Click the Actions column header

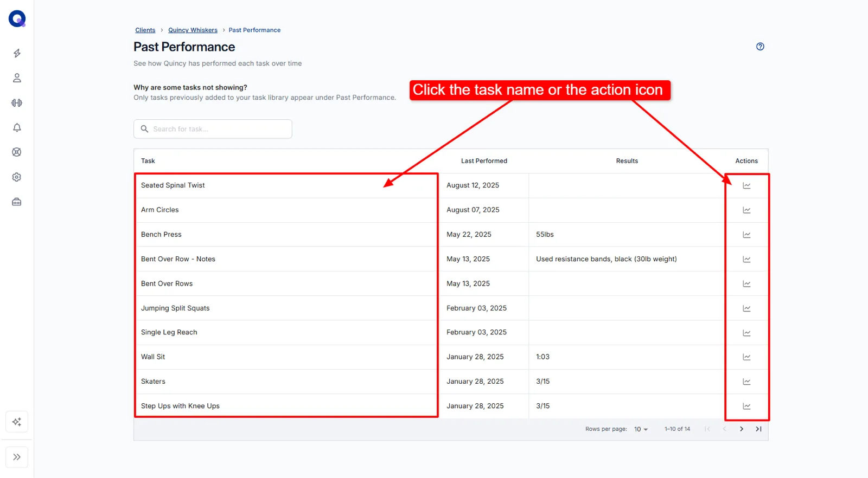[x=746, y=161]
